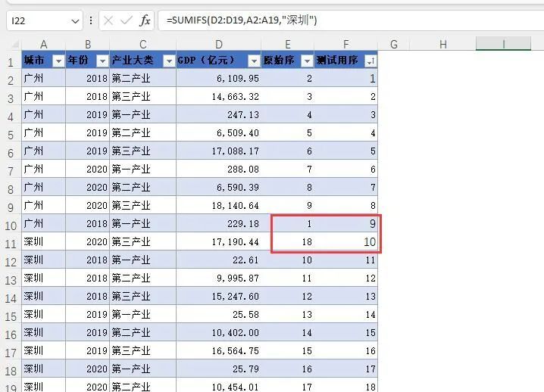
Task: Select column H header
Action: [442, 45]
